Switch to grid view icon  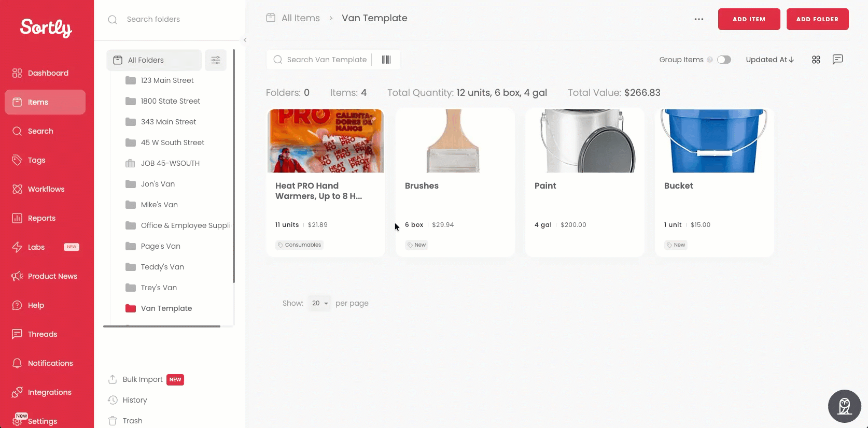pos(816,60)
